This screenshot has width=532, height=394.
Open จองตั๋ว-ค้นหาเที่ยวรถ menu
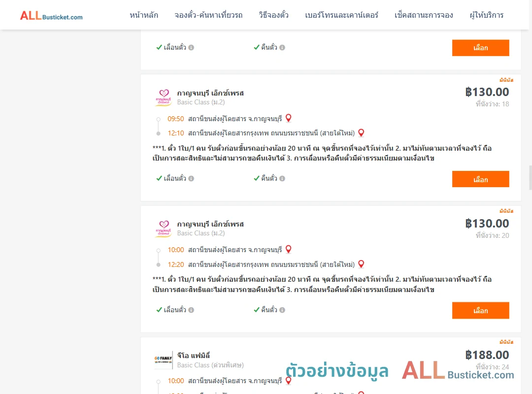[x=208, y=15]
